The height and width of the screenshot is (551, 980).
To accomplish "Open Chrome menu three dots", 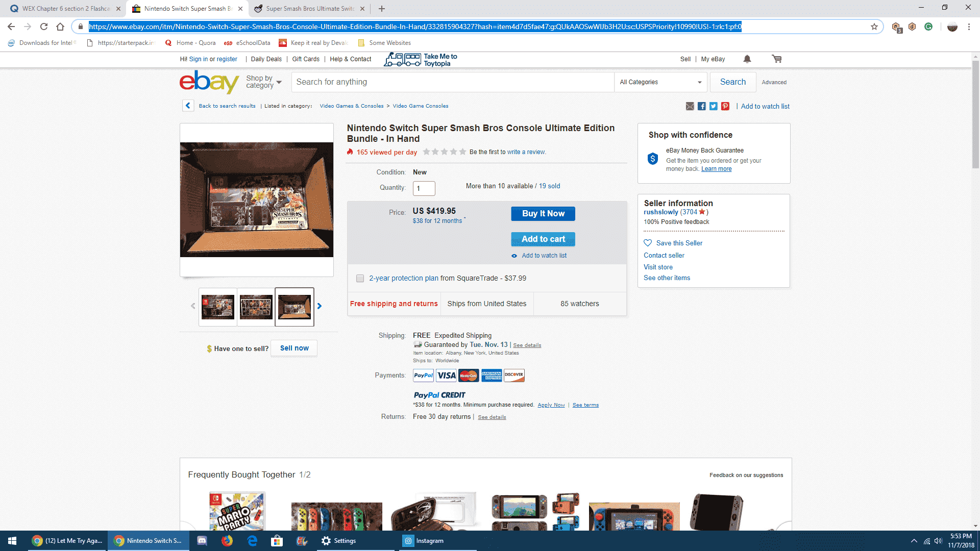I will click(x=969, y=27).
